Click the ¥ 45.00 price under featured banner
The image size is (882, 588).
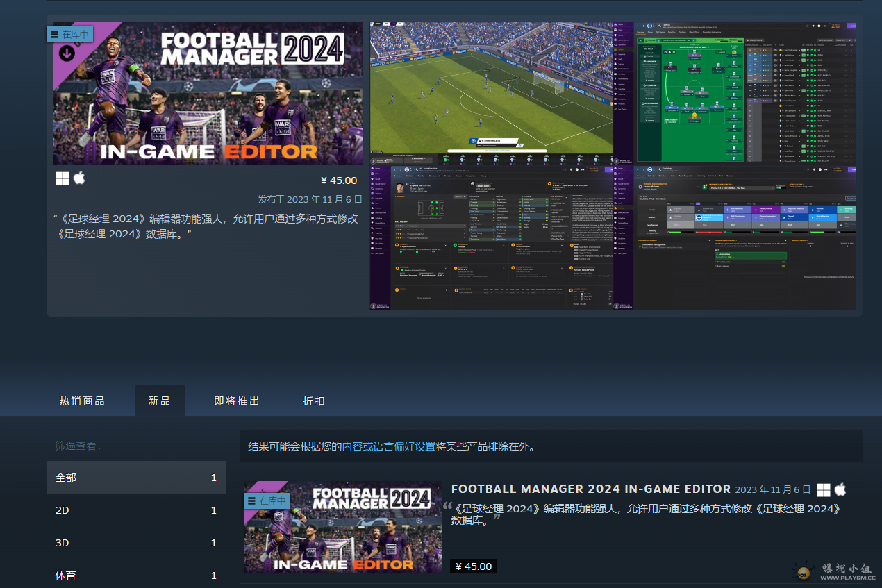[x=339, y=180]
